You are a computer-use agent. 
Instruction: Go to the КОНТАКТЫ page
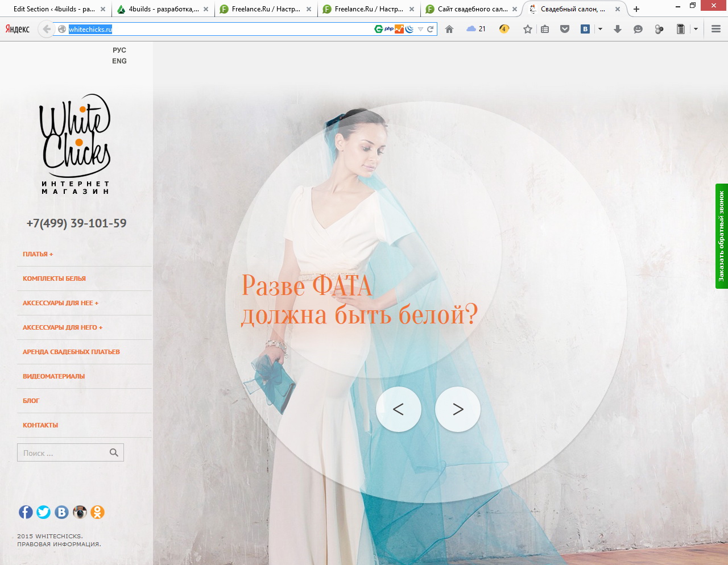click(x=40, y=425)
